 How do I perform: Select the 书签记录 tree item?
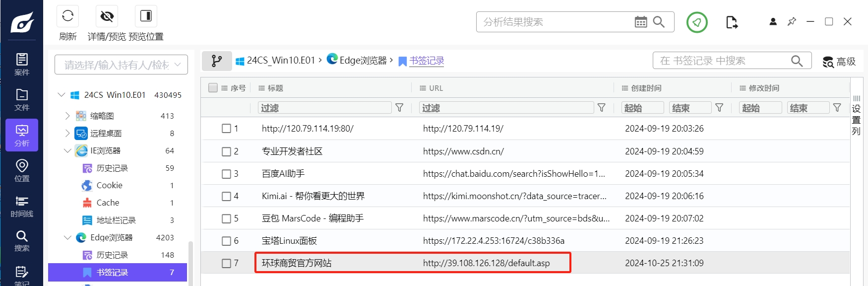pos(118,272)
